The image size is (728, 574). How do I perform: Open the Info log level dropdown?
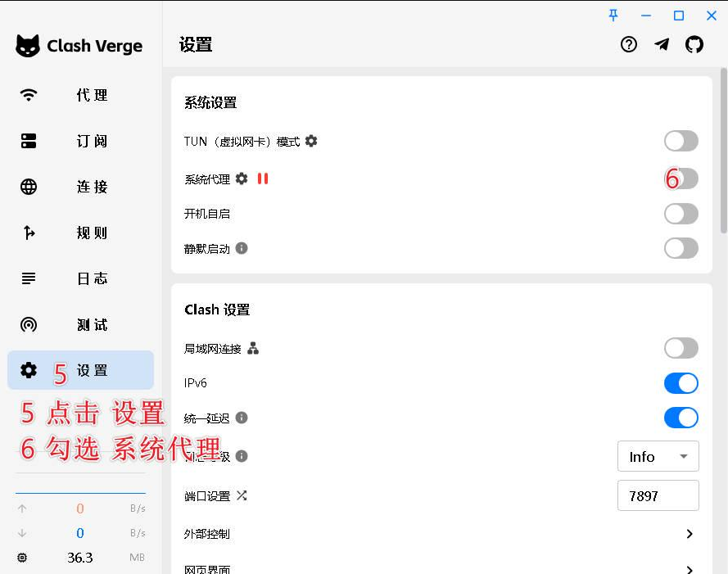[658, 457]
